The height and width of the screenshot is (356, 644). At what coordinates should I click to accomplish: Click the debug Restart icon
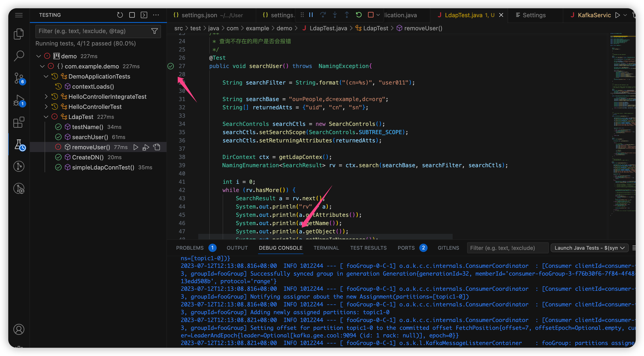tap(359, 15)
